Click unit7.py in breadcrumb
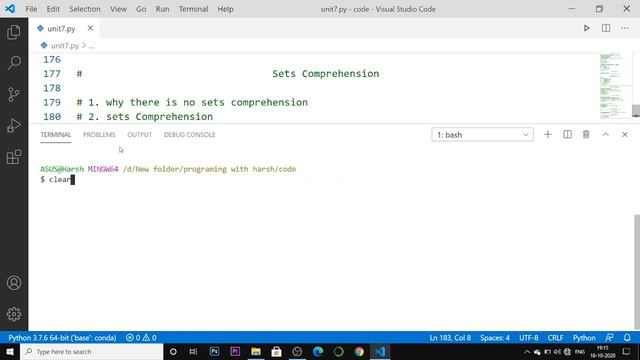This screenshot has width=640, height=360. pyautogui.click(x=64, y=46)
